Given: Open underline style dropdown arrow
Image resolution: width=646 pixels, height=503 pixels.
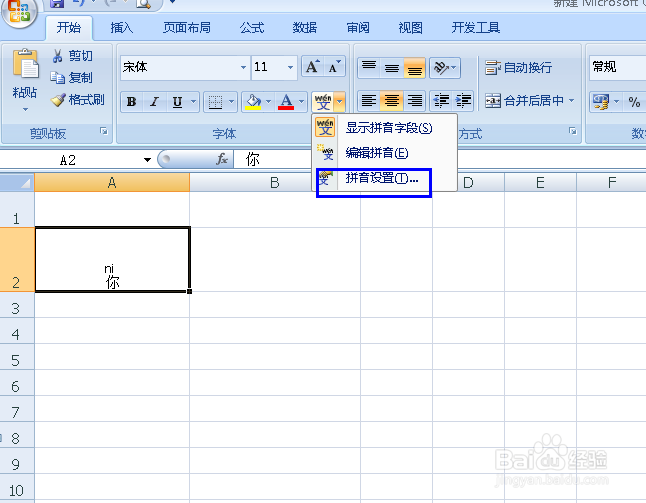Looking at the screenshot, I should [194, 102].
